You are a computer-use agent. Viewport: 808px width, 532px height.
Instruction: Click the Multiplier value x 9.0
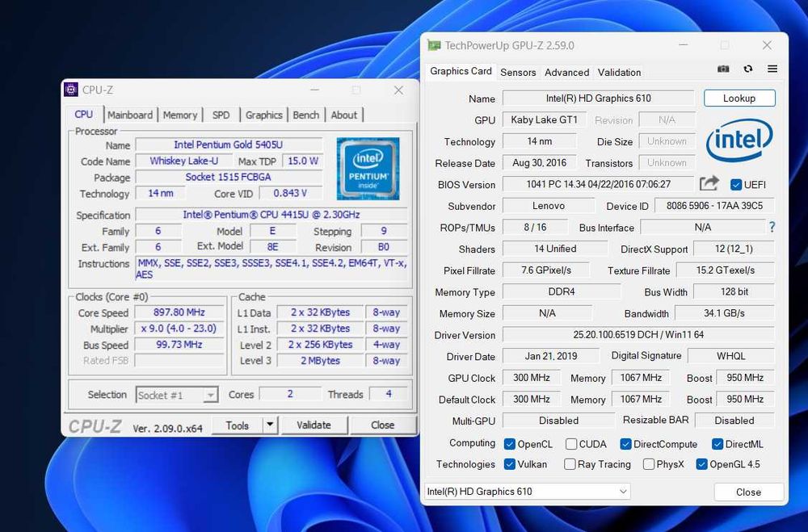[179, 328]
